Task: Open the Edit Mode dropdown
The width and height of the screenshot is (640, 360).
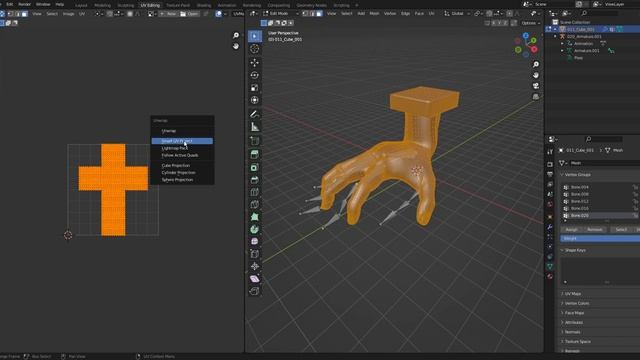Action: tap(281, 13)
